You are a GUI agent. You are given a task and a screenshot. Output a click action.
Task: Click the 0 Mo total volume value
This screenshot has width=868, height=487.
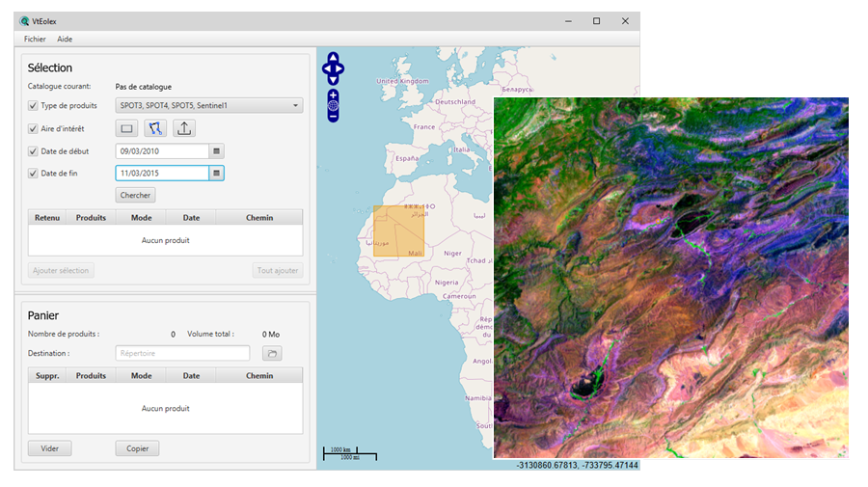(271, 335)
